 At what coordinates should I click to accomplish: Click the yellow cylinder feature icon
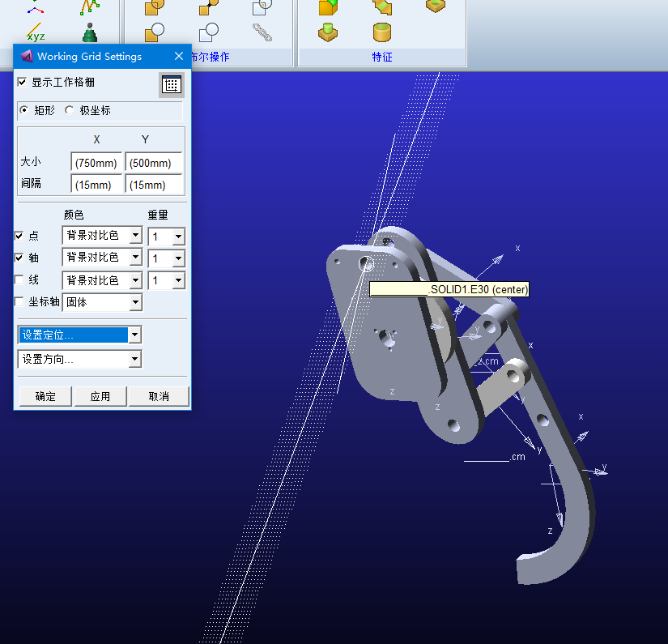383,32
